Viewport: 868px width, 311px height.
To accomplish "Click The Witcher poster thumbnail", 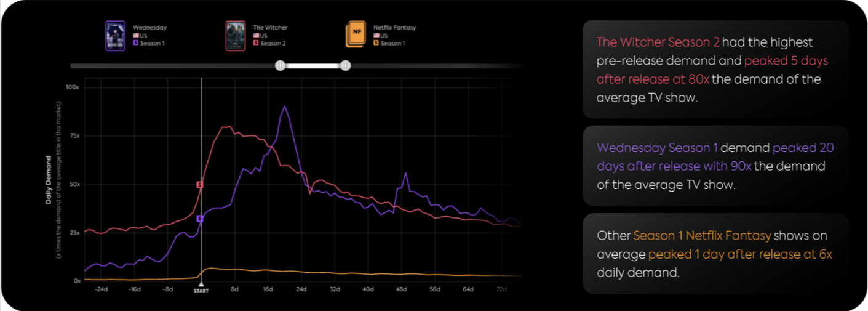I will click(x=236, y=35).
